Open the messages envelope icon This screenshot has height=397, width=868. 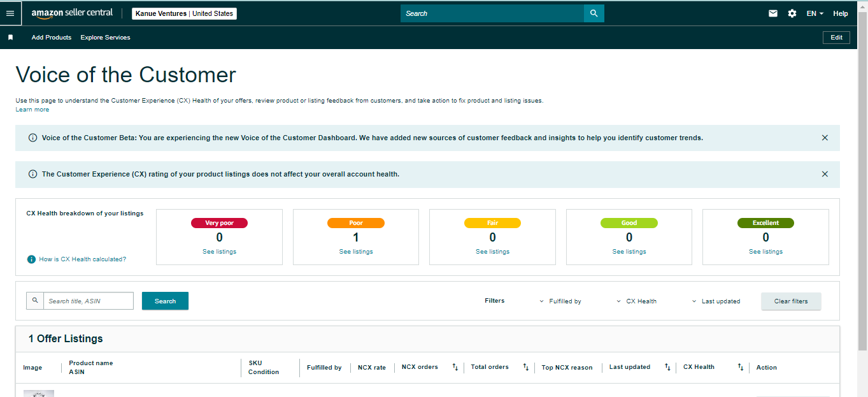[773, 13]
